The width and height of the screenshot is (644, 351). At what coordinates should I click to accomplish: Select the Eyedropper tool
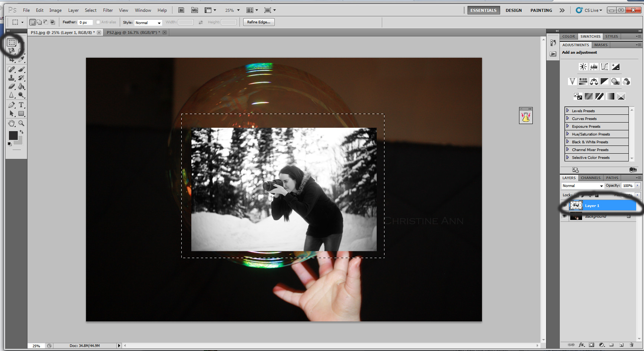click(x=22, y=59)
